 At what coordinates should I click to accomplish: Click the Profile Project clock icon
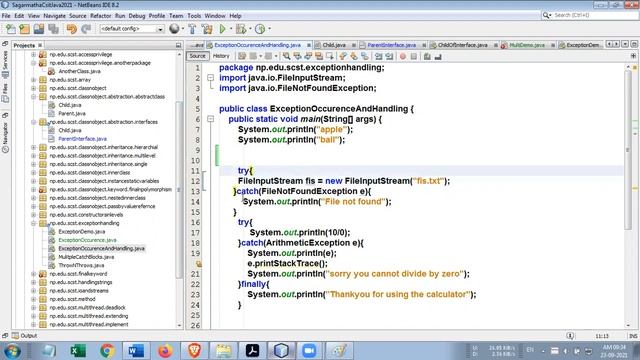coord(260,29)
